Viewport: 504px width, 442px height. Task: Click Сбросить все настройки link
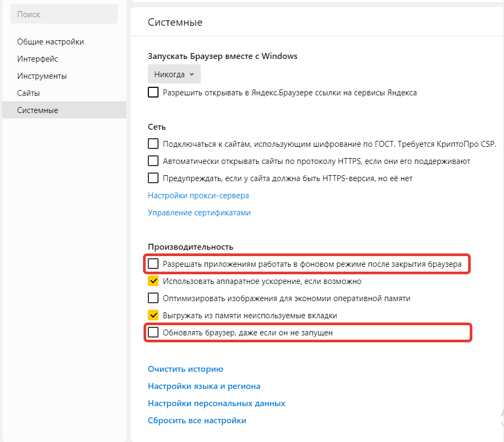click(197, 421)
